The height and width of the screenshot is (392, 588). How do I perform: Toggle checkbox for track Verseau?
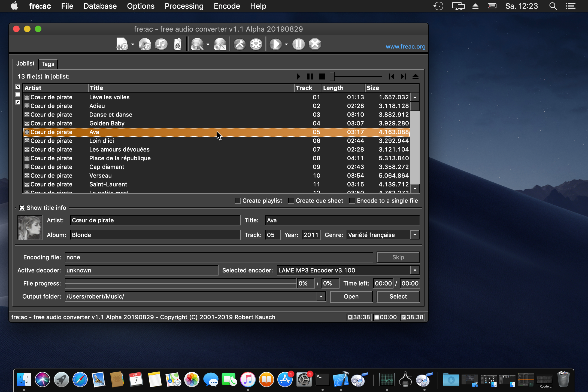(27, 176)
